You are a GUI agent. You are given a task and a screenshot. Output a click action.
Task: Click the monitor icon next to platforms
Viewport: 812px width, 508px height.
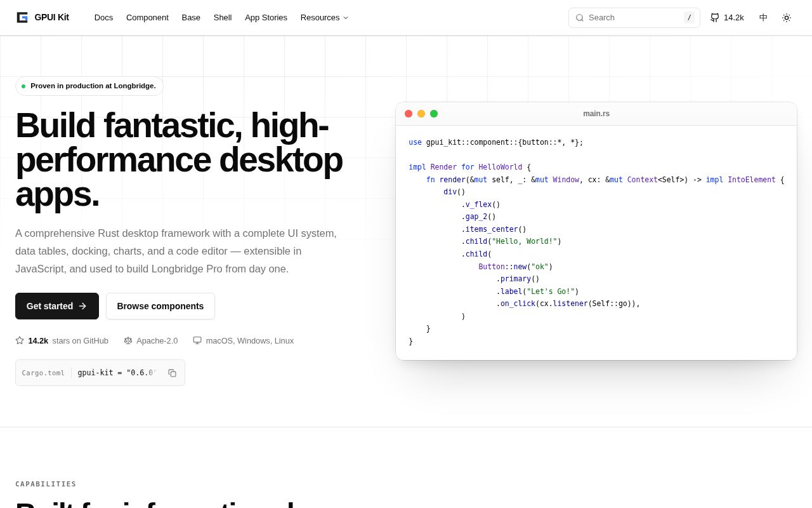click(x=197, y=340)
